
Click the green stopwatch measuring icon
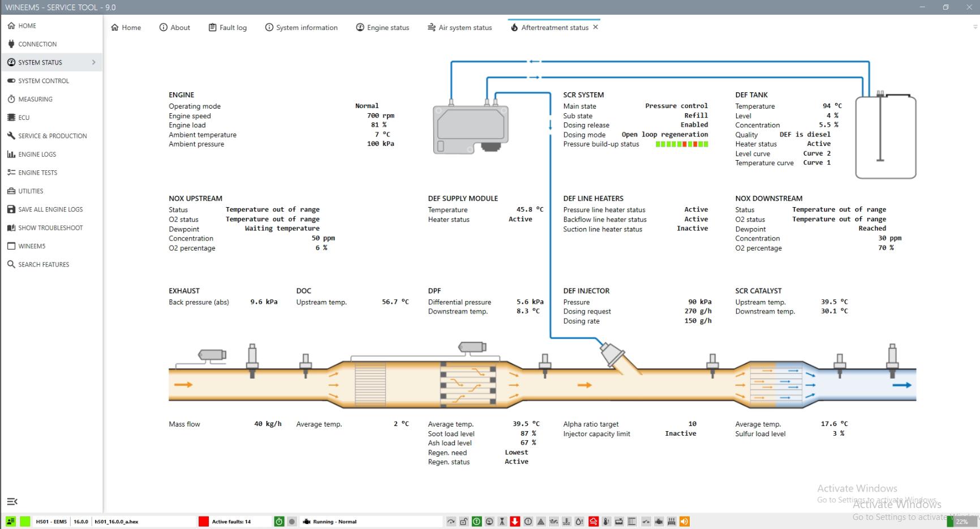pos(279,522)
